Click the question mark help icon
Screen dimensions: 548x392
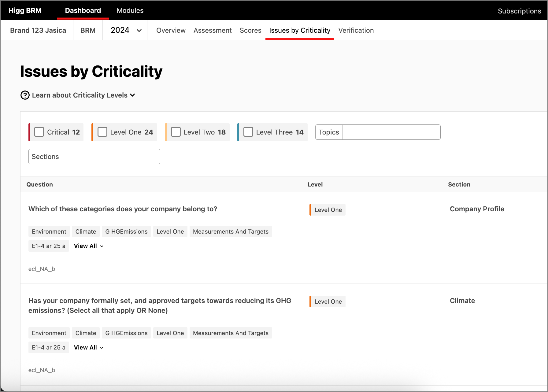(25, 95)
